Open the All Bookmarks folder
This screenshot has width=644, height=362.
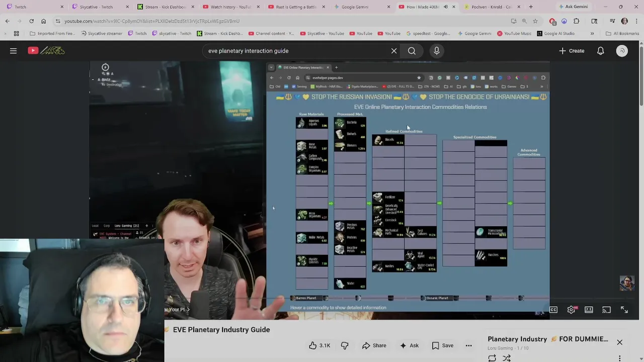[x=622, y=34]
